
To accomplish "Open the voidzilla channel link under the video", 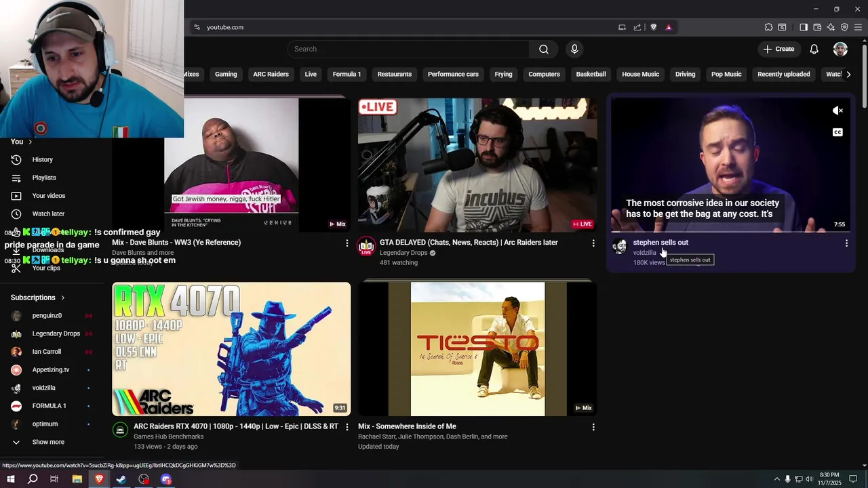I will coord(644,253).
